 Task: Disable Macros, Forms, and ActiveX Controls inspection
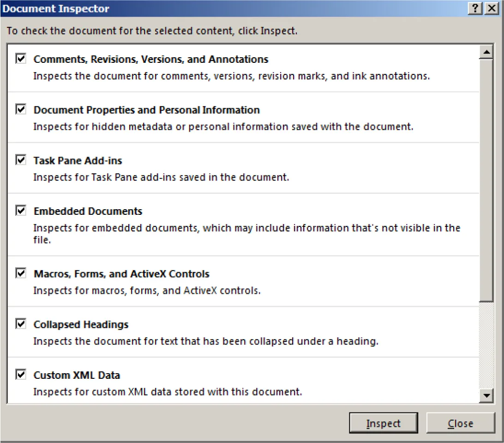pyautogui.click(x=20, y=273)
